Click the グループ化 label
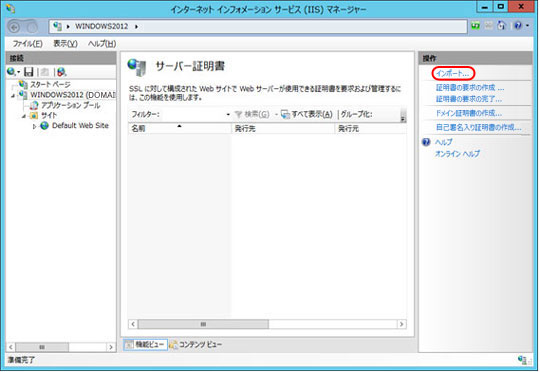Viewport: 540px width, 372px height. [356, 114]
